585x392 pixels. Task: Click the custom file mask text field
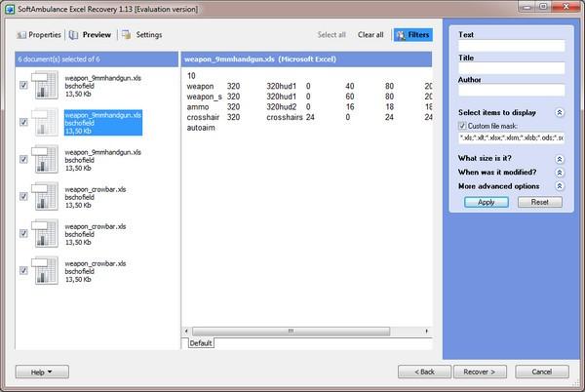511,137
